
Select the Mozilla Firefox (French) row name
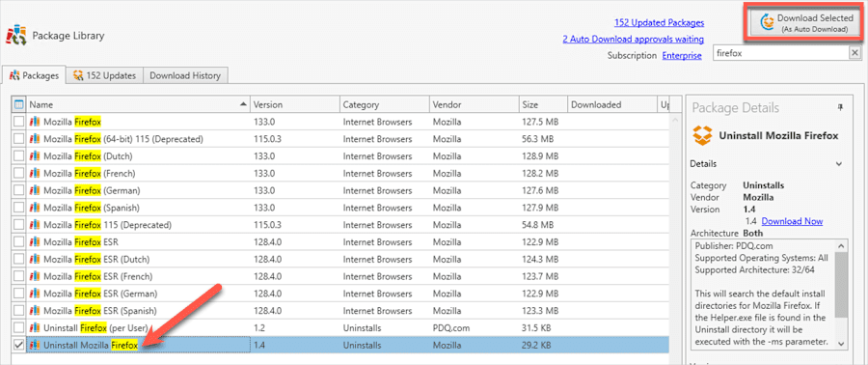tap(90, 173)
